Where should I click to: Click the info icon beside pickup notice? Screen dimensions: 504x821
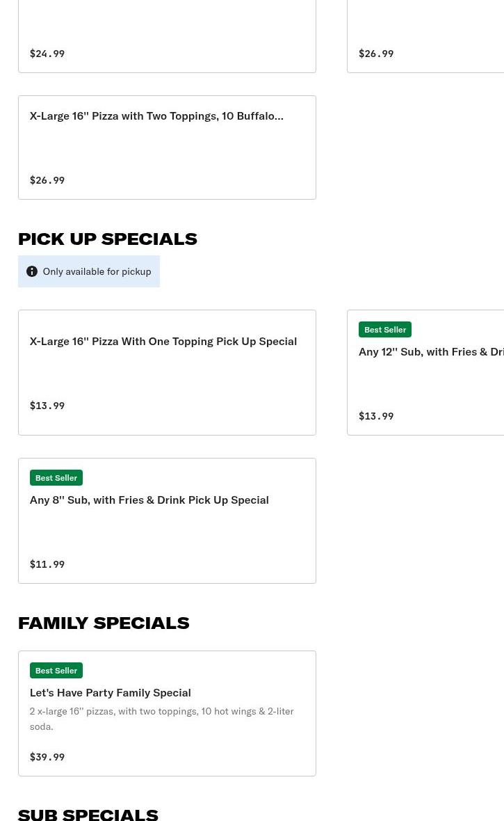click(32, 271)
